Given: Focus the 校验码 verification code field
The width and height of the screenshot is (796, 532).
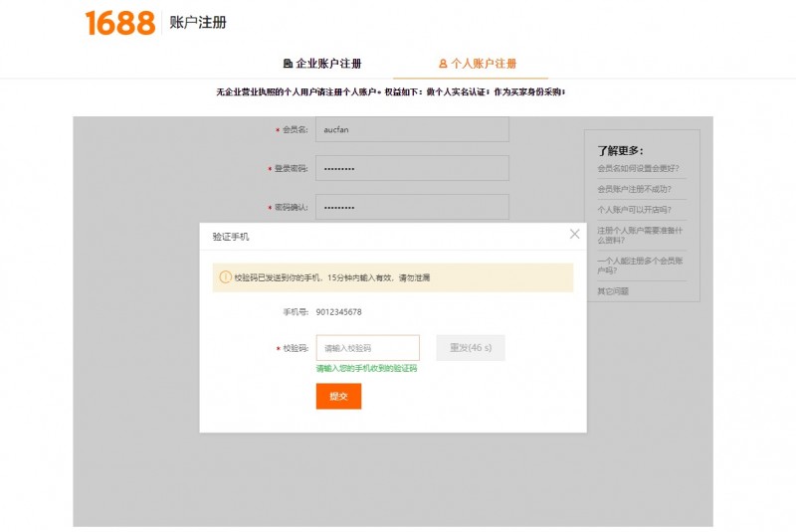Looking at the screenshot, I should 367,348.
